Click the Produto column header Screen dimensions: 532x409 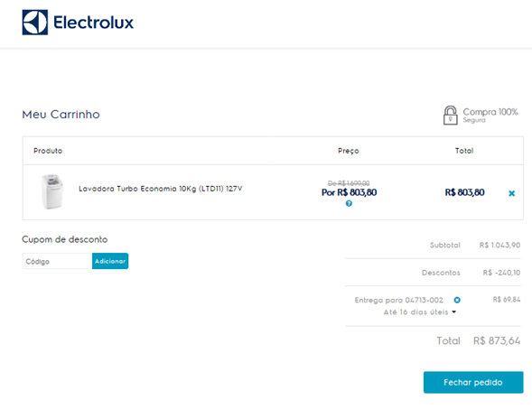[48, 151]
